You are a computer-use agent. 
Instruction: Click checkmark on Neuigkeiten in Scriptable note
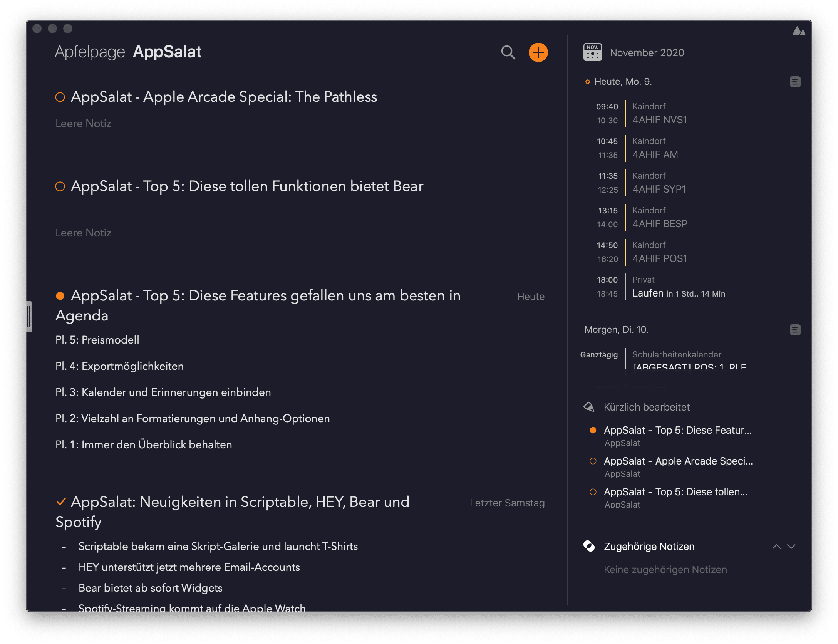[61, 502]
